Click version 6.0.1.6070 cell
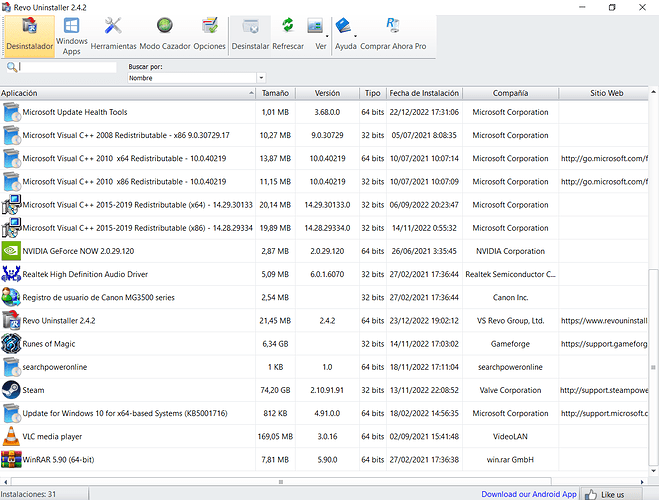This screenshot has height=500, width=659. point(327,274)
